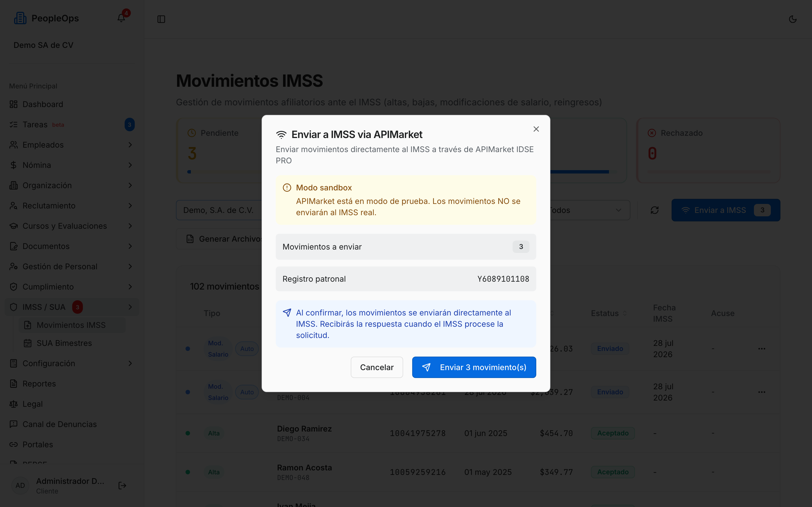This screenshot has height=507, width=812.
Task: Open the PeopleOps logo icon
Action: [20, 18]
